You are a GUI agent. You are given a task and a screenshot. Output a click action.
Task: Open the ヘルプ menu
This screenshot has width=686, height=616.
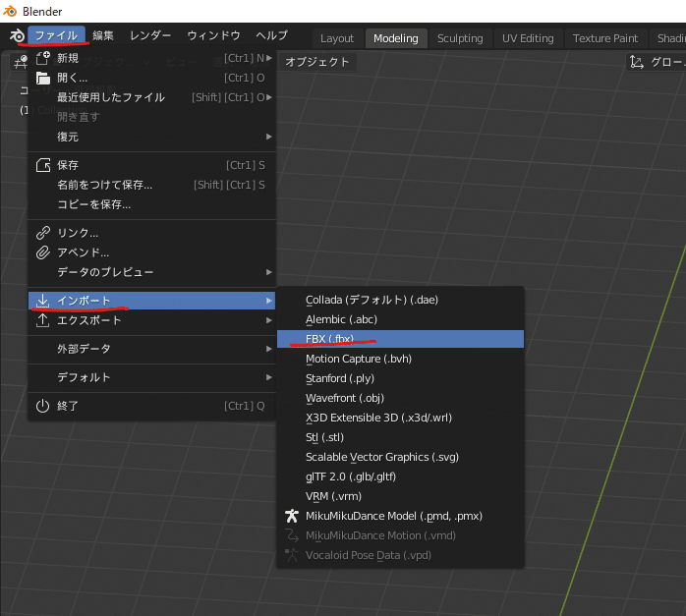(x=271, y=35)
